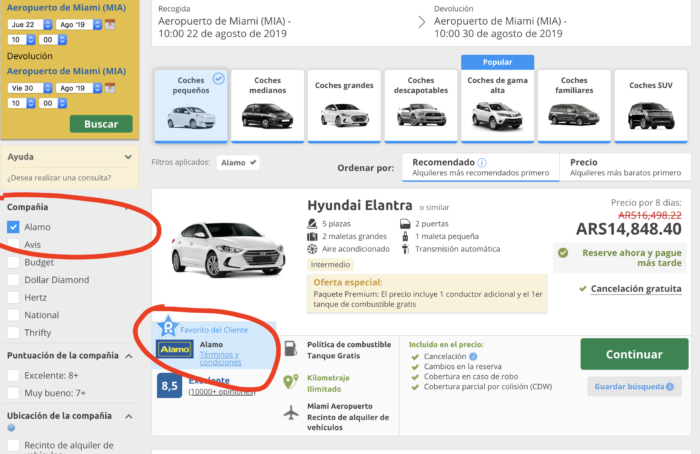Sort results by Precio

point(625,167)
